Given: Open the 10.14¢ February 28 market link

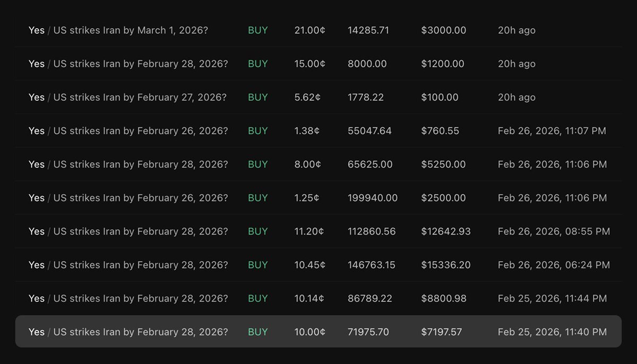Looking at the screenshot, I should pyautogui.click(x=140, y=298).
